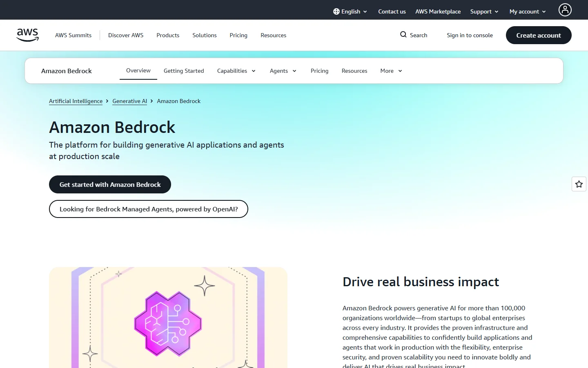This screenshot has width=588, height=368.
Task: Click the Amazon Bedrock page heading
Action: click(x=112, y=127)
